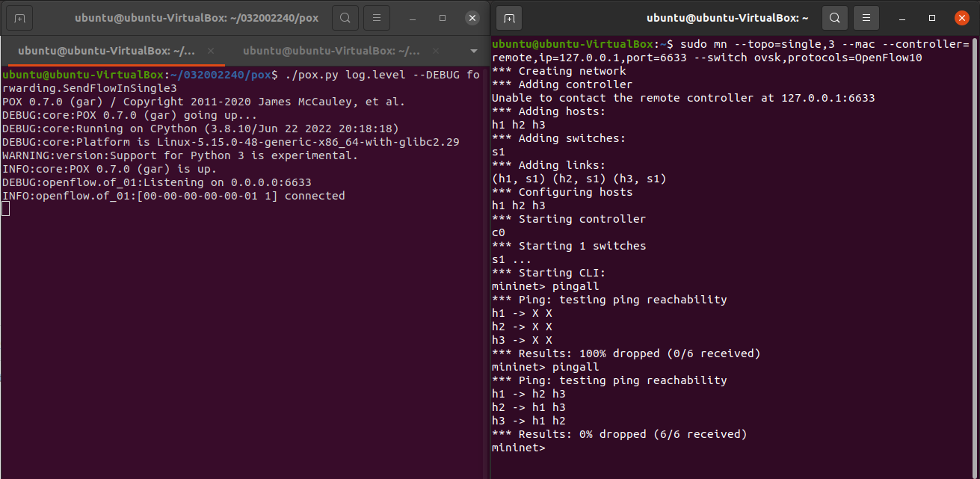The height and width of the screenshot is (479, 980).
Task: Click new tab icon in pox terminal window
Action: 19,17
